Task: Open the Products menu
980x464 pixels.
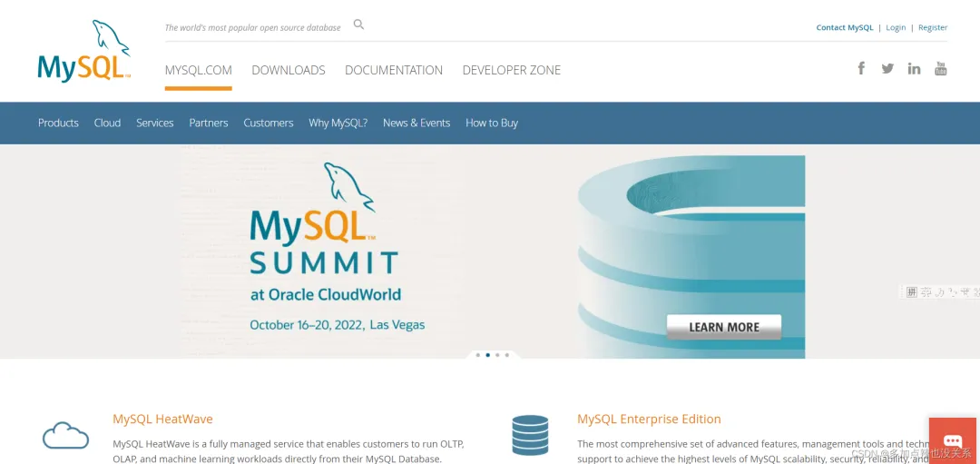Action: (58, 123)
